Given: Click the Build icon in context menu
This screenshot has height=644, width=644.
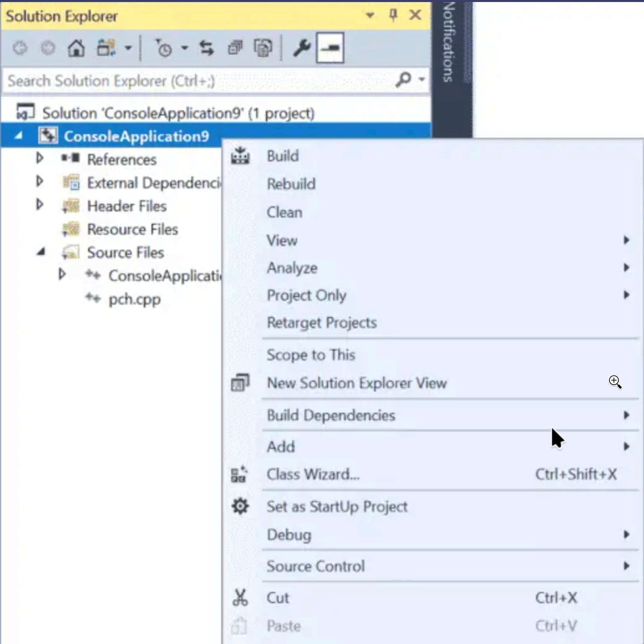Looking at the screenshot, I should click(x=240, y=156).
